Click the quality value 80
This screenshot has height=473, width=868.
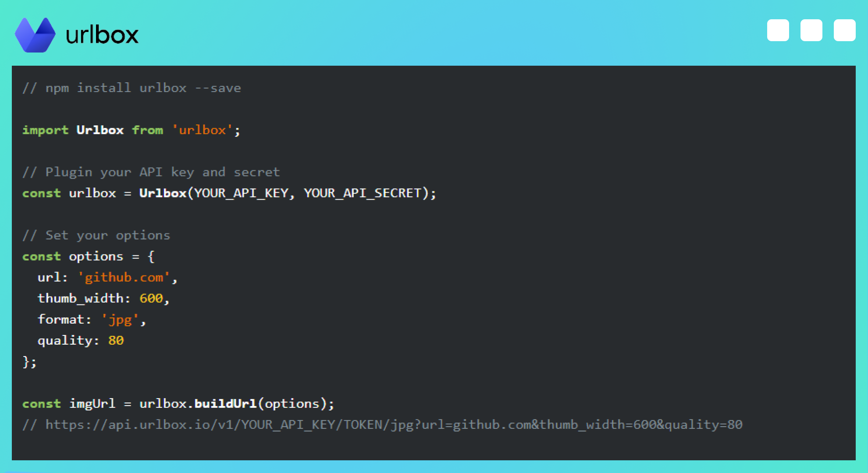click(x=116, y=340)
